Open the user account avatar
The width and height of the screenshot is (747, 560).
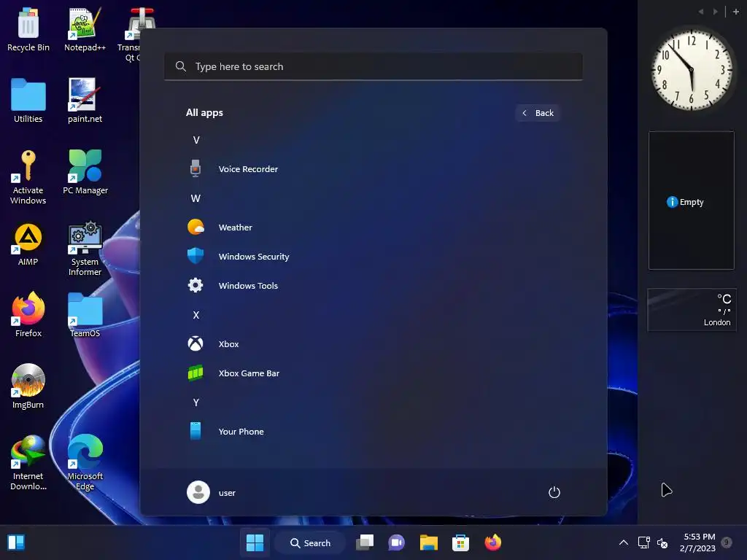tap(198, 492)
